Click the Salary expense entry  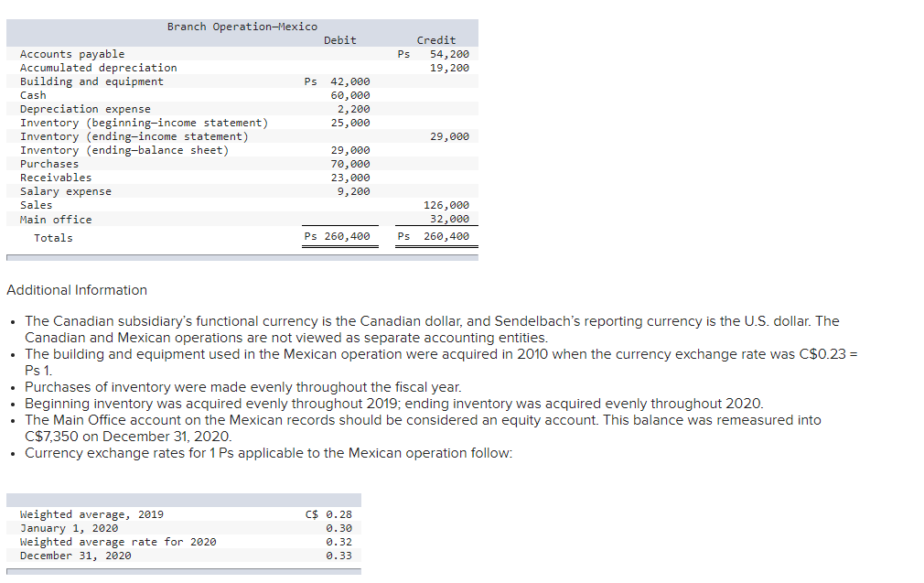66,190
